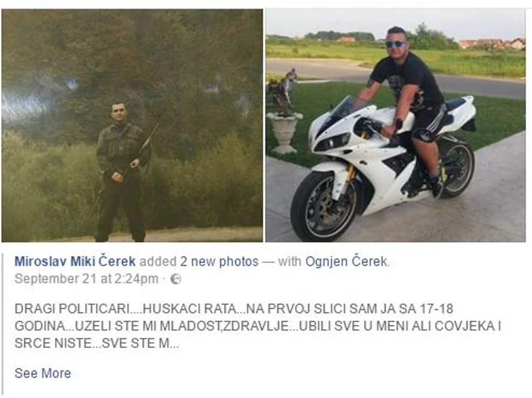Viewport: 532px width, 398px height.
Task: Open the right photo with white motorcycle
Action: (x=396, y=125)
